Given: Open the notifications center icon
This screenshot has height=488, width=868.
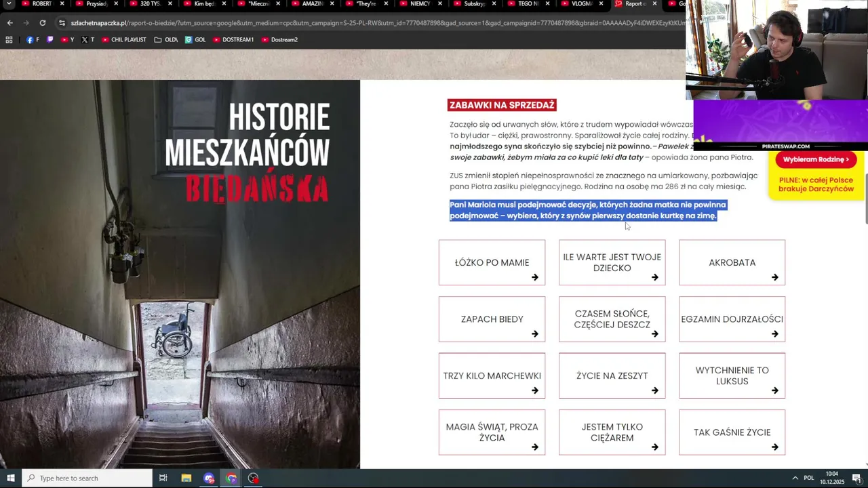Looking at the screenshot, I should pyautogui.click(x=856, y=478).
